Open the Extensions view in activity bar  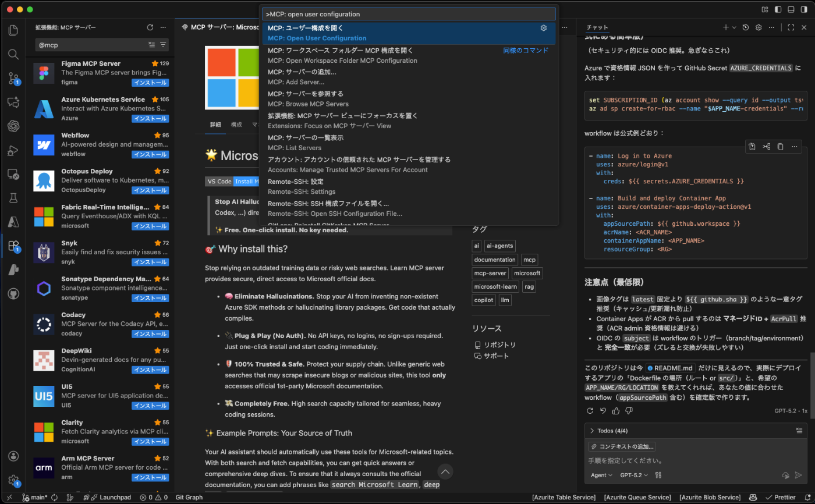pos(13,246)
